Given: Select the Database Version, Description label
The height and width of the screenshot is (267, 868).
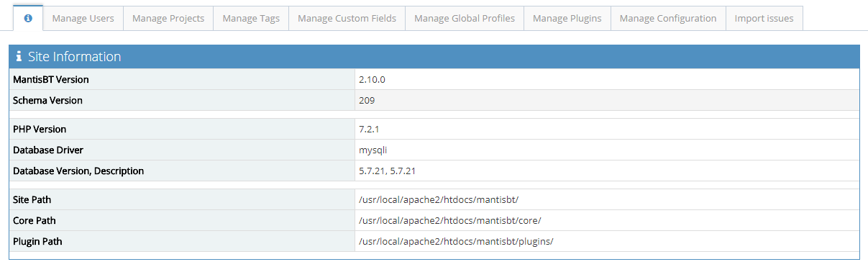Looking at the screenshot, I should tap(78, 171).
